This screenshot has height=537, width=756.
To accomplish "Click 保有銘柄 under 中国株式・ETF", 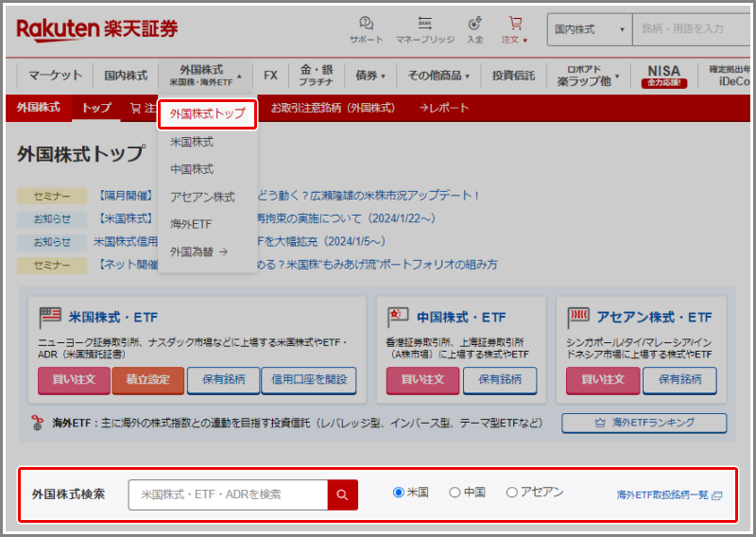I will (x=500, y=380).
